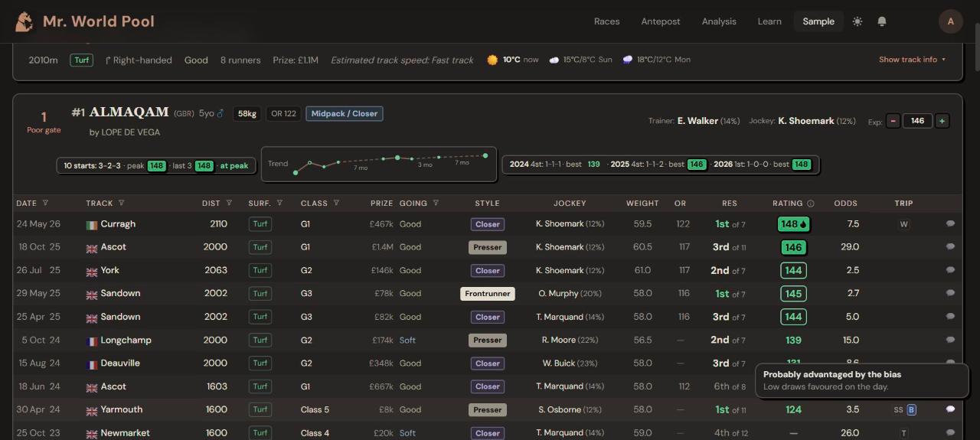Select jockey R. Moore (22%)
The height and width of the screenshot is (440, 980).
(x=570, y=340)
